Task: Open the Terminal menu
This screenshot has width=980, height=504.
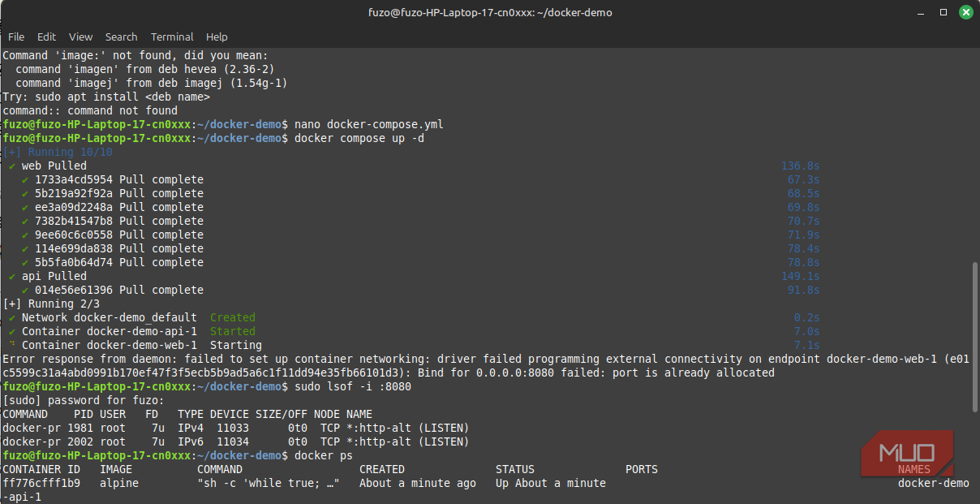Action: click(172, 37)
